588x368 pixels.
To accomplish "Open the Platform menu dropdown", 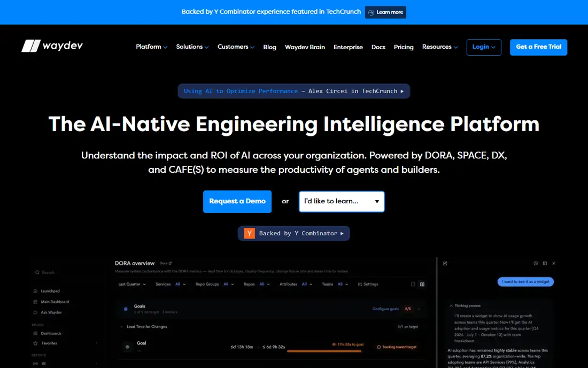I will (x=151, y=47).
